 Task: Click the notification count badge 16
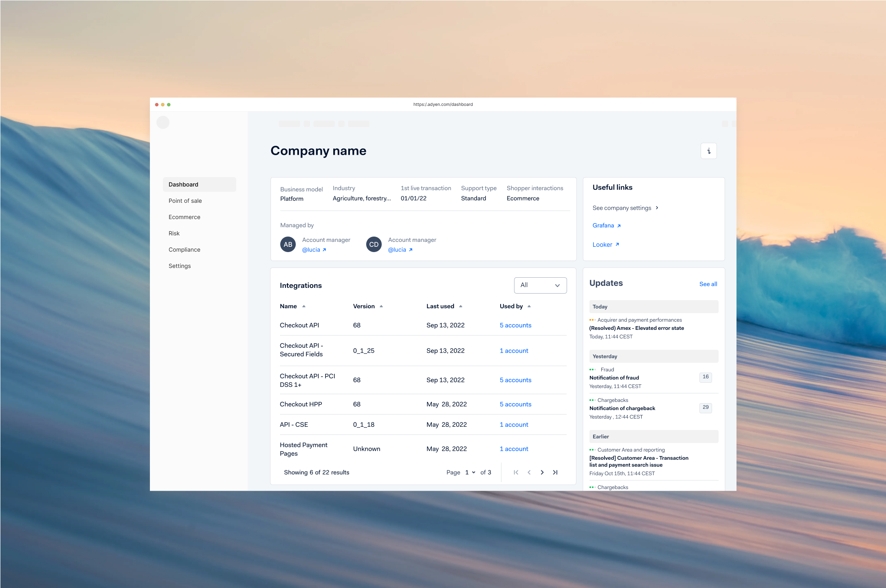point(705,377)
